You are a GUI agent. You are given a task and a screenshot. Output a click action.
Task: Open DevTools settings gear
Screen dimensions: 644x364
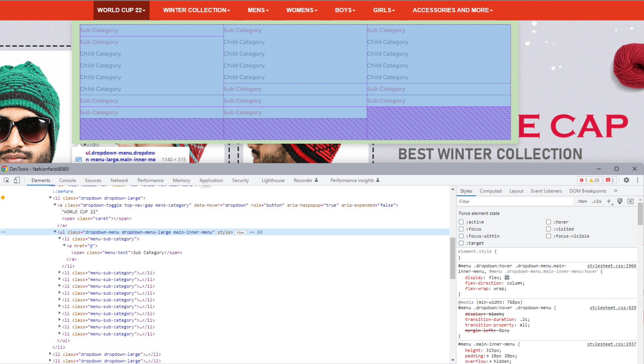tap(626, 180)
